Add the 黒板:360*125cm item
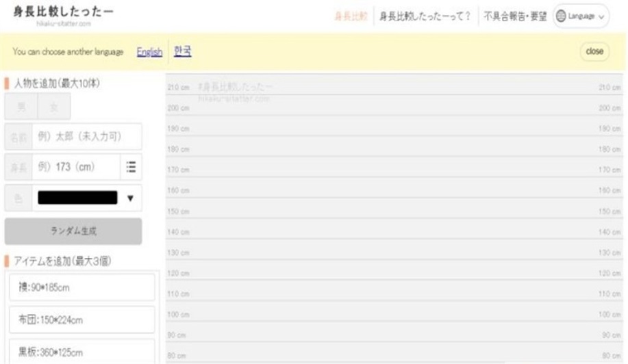This screenshot has width=628, height=364. click(x=82, y=352)
